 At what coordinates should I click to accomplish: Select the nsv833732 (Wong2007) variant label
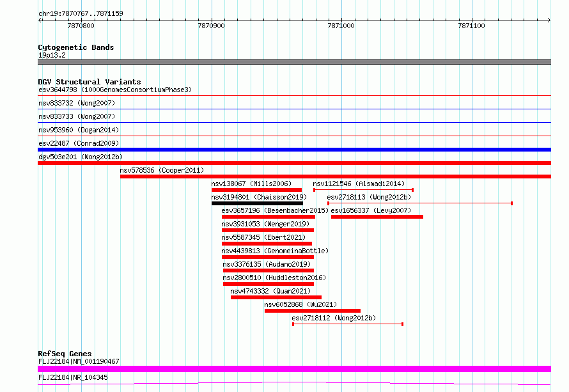pyautogui.click(x=77, y=103)
